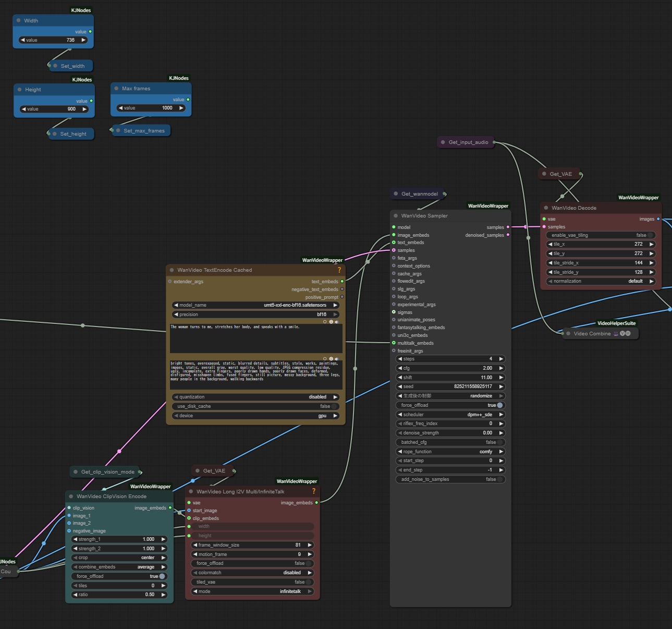The height and width of the screenshot is (629, 672).
Task: Open help for WanVideo TextEncode Cached node
Action: click(339, 270)
